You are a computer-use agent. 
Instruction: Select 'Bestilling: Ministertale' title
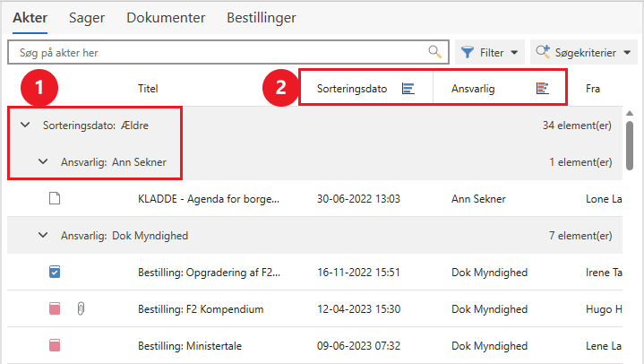click(190, 345)
